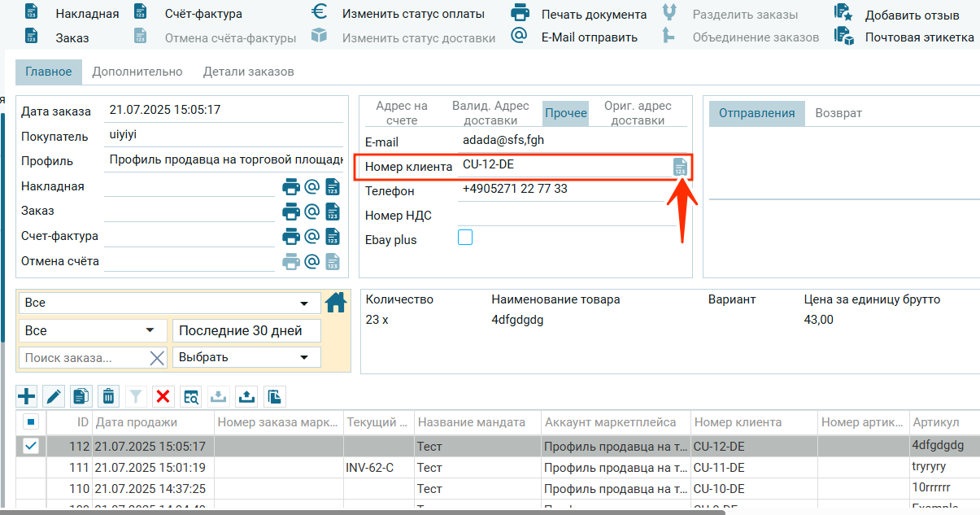The height and width of the screenshot is (515, 980).
Task: Uncheck the checkbox for order row 112
Action: click(31, 446)
